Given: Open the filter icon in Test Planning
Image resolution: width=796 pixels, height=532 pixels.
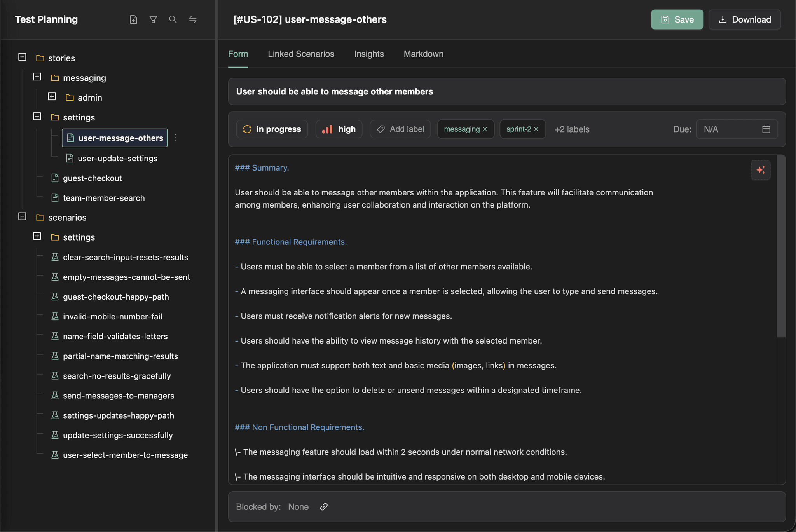Looking at the screenshot, I should (x=153, y=19).
